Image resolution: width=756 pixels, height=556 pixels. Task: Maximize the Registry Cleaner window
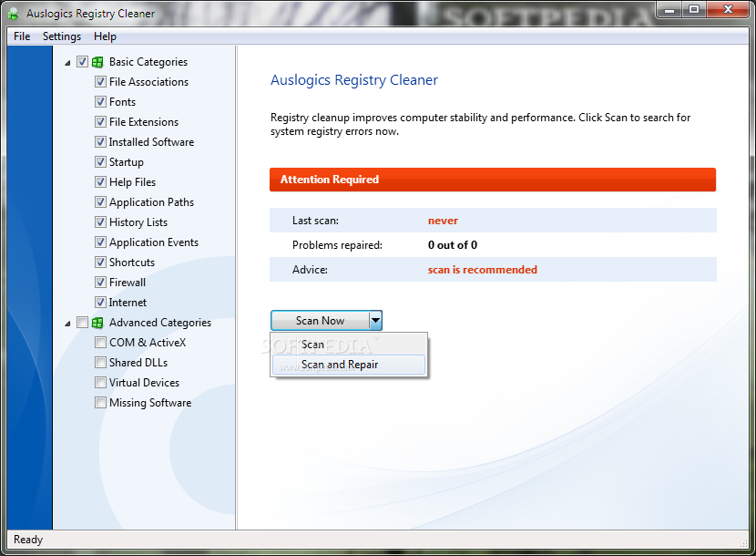pyautogui.click(x=694, y=10)
